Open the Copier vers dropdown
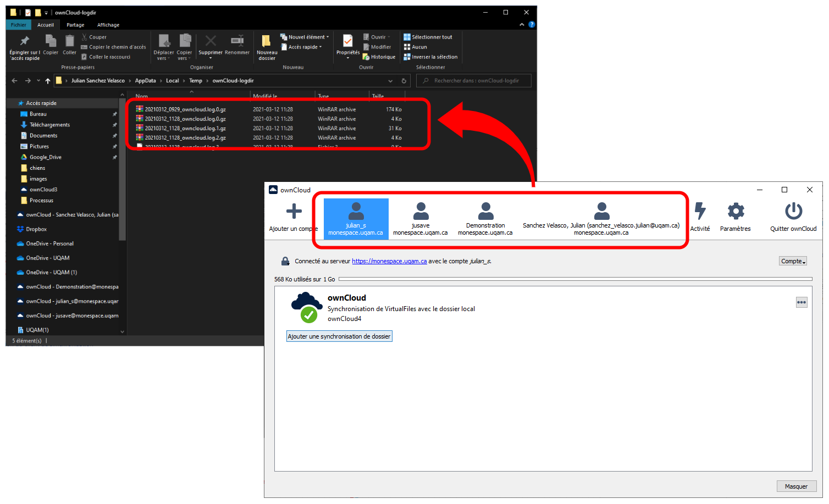Image resolution: width=829 pixels, height=504 pixels. click(x=185, y=47)
